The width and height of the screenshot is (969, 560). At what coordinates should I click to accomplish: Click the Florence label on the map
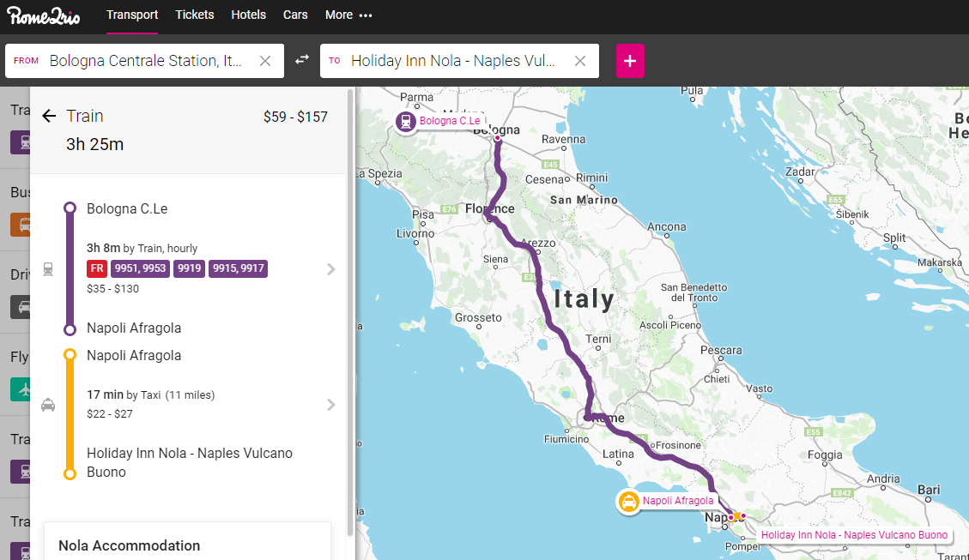[490, 208]
